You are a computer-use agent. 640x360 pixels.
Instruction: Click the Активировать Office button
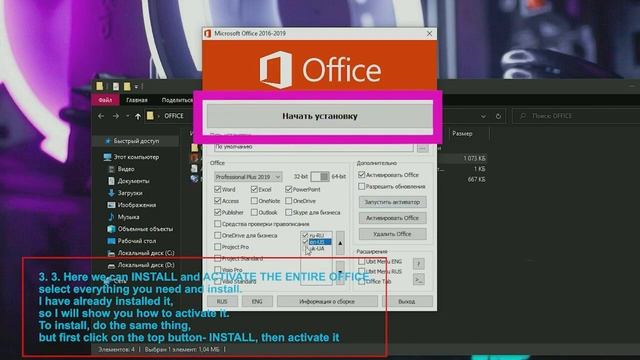pyautogui.click(x=392, y=218)
